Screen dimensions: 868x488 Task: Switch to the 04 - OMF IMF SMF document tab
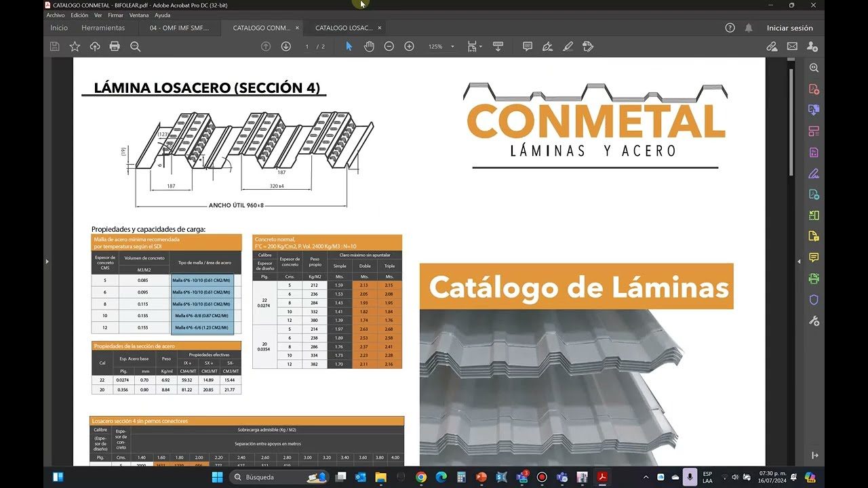coord(179,28)
